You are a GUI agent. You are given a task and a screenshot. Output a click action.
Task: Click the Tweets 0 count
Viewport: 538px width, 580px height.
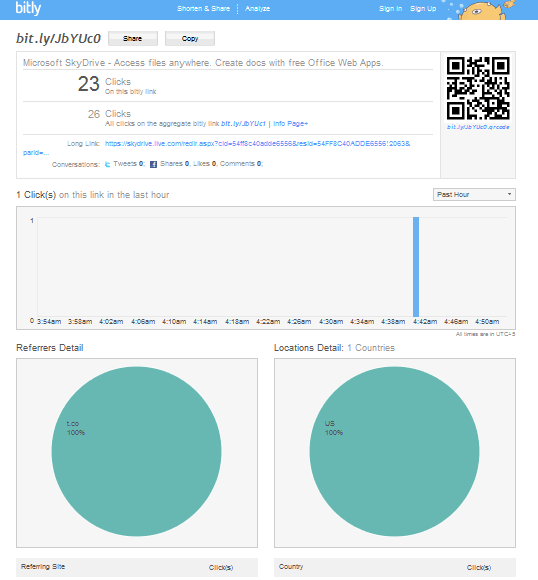128,163
